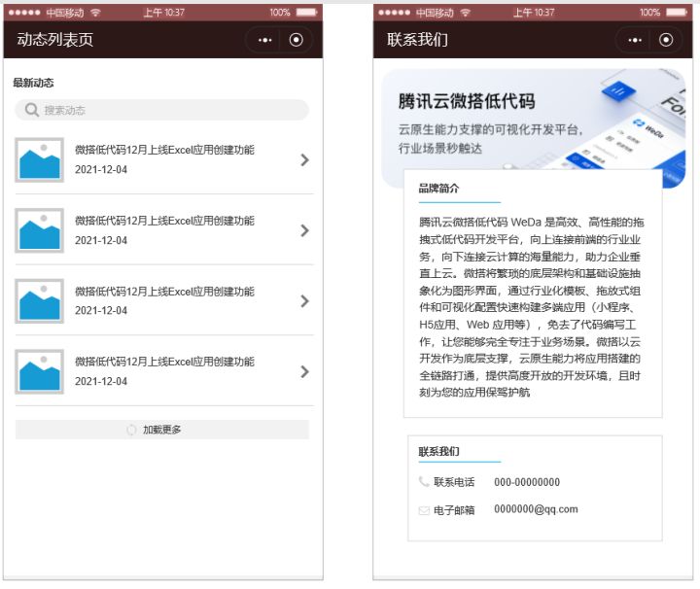Click fourth item's 2021-12-04 date

[101, 382]
